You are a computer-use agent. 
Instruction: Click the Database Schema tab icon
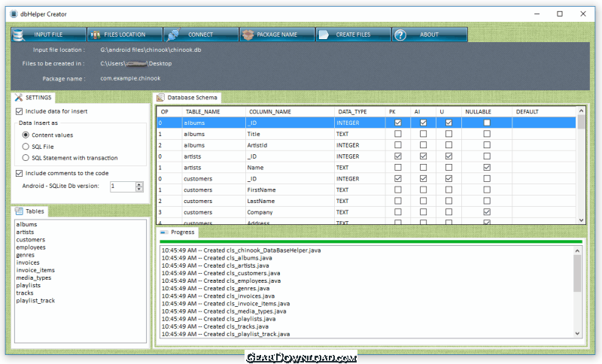[160, 98]
